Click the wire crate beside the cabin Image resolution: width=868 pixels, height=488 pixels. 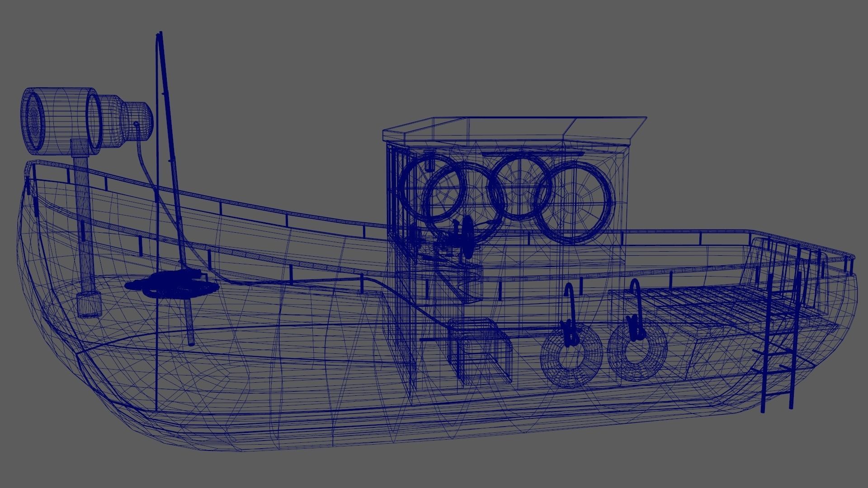coord(480,351)
